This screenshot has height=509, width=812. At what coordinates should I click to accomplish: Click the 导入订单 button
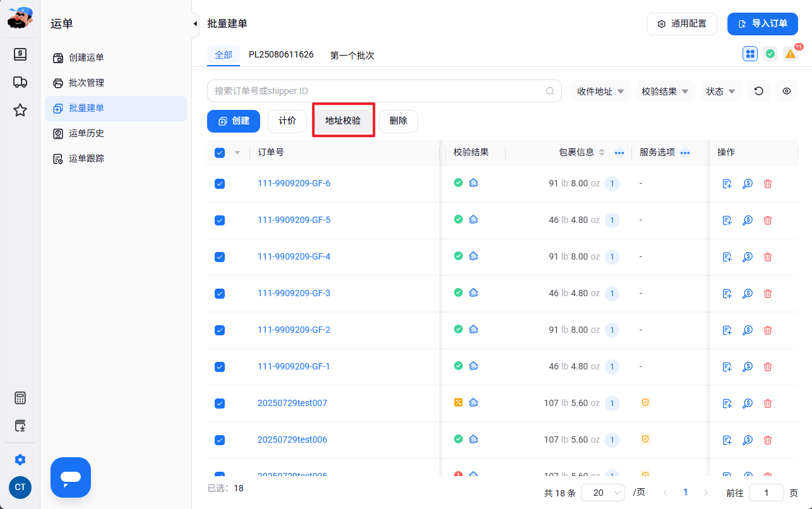(763, 24)
